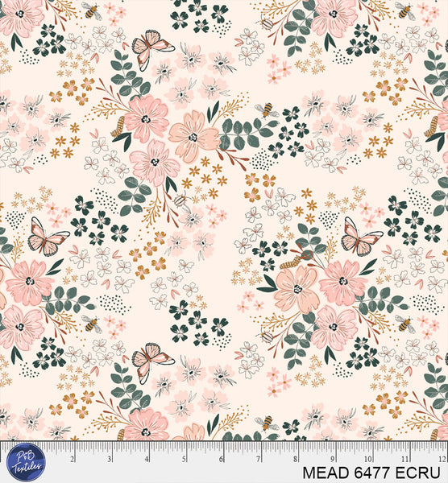448x483 pixels.
Task: Click the MEAD 6477 product code text
Action: (x=346, y=473)
